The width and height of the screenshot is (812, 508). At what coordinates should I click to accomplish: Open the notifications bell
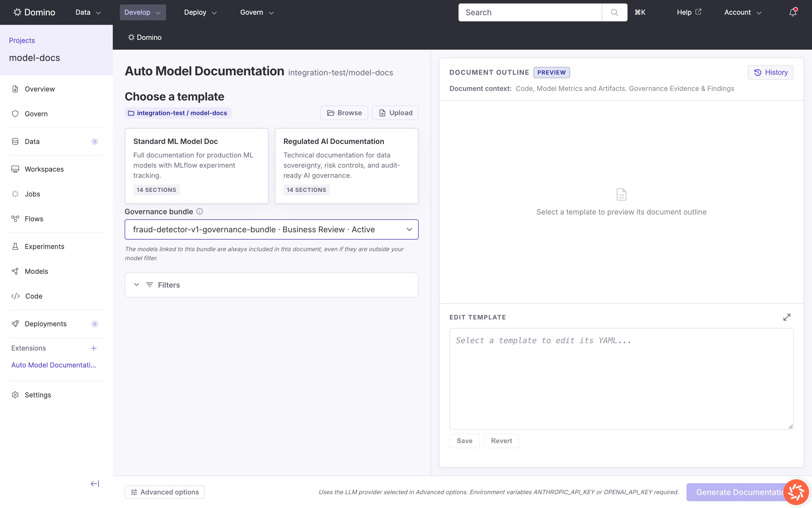[x=793, y=12]
